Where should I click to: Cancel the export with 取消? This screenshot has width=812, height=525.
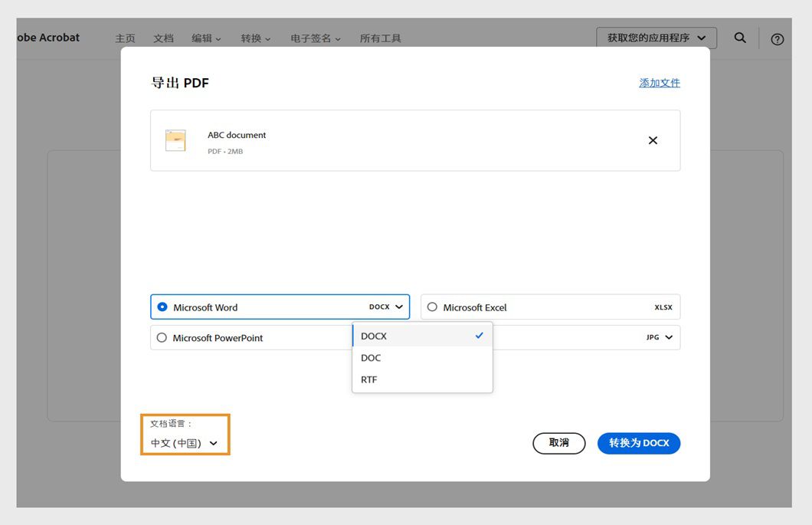[558, 443]
